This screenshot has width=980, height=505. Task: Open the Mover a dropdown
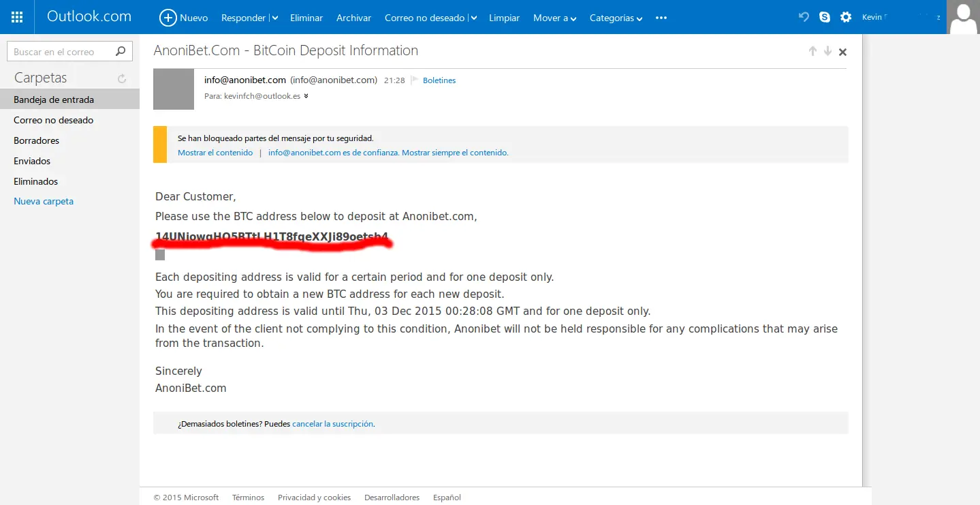click(x=554, y=18)
